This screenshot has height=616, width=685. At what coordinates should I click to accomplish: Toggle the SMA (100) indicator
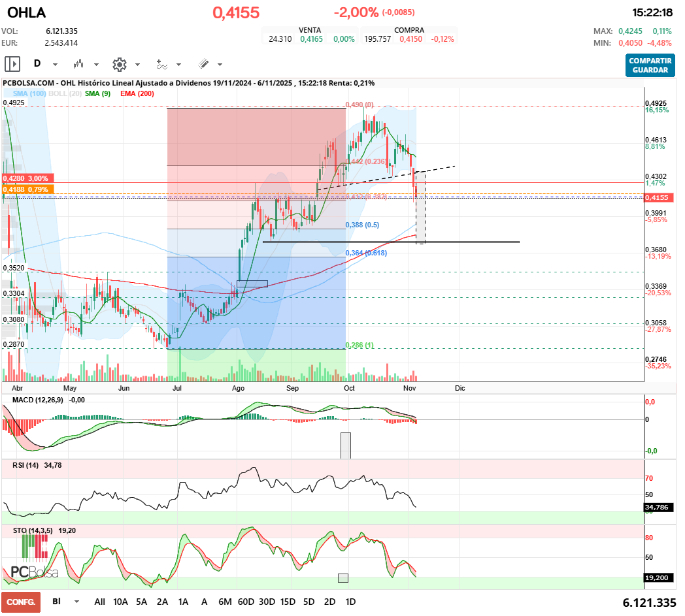[29, 93]
